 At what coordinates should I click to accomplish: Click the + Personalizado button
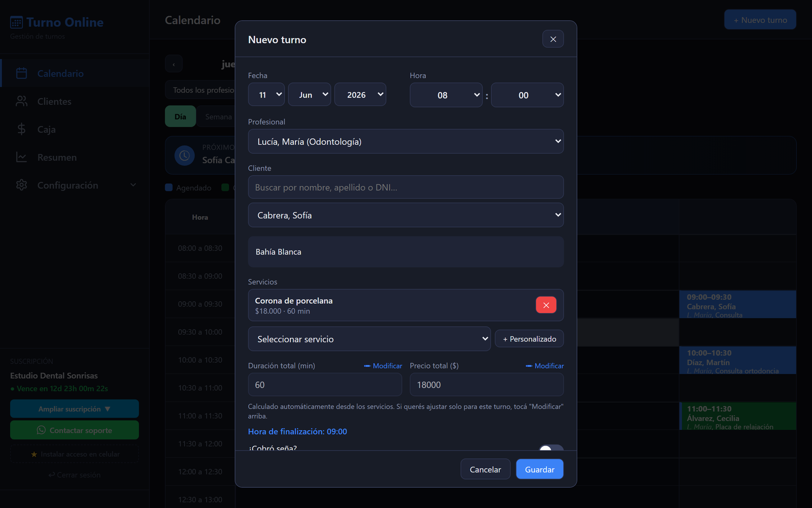coord(529,339)
